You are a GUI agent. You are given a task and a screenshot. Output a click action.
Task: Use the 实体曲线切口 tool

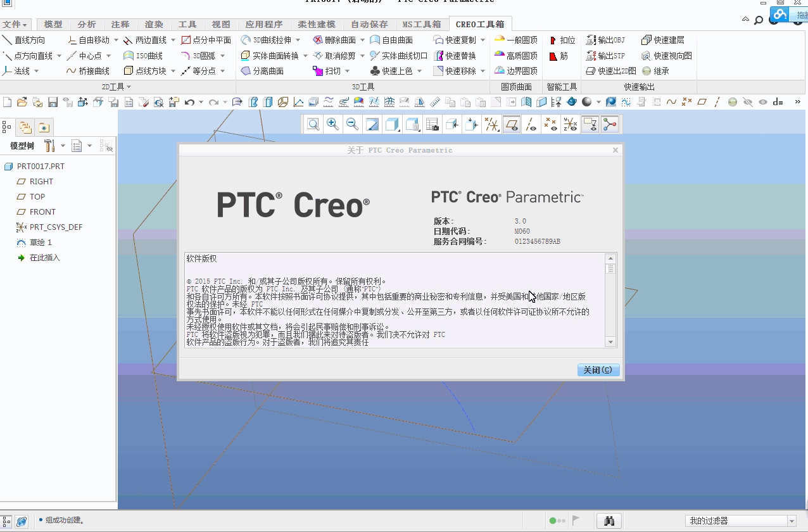(x=398, y=56)
